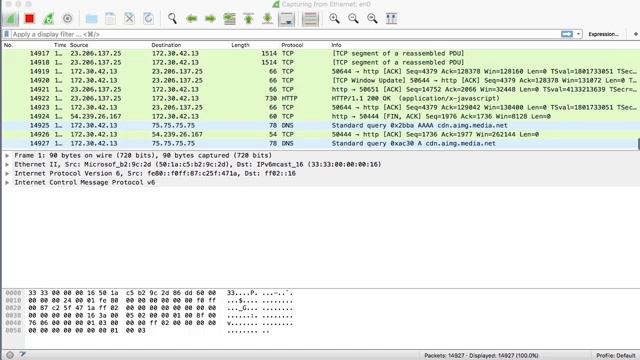Click hex offset 0000 row bytes
The height and width of the screenshot is (360, 640).
pyautogui.click(x=122, y=293)
